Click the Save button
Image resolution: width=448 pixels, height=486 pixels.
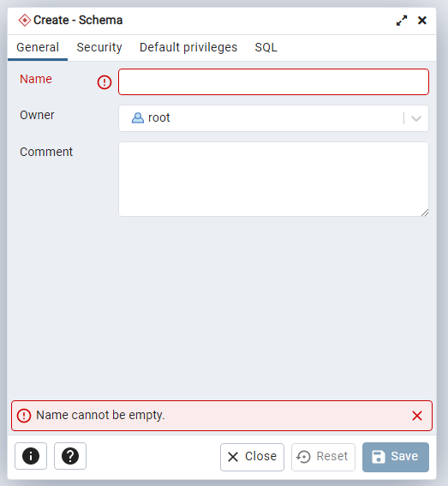coord(396,457)
